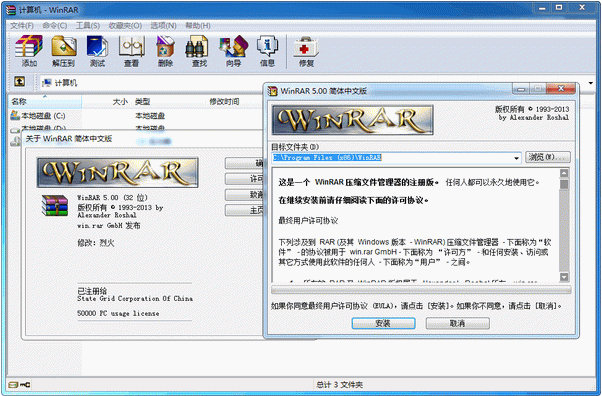Click the status bar drive icon
This screenshot has height=396, width=602.
coord(13,384)
